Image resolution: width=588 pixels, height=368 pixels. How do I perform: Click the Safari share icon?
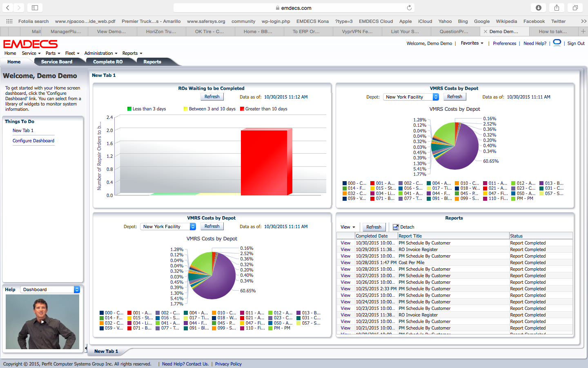pos(557,8)
